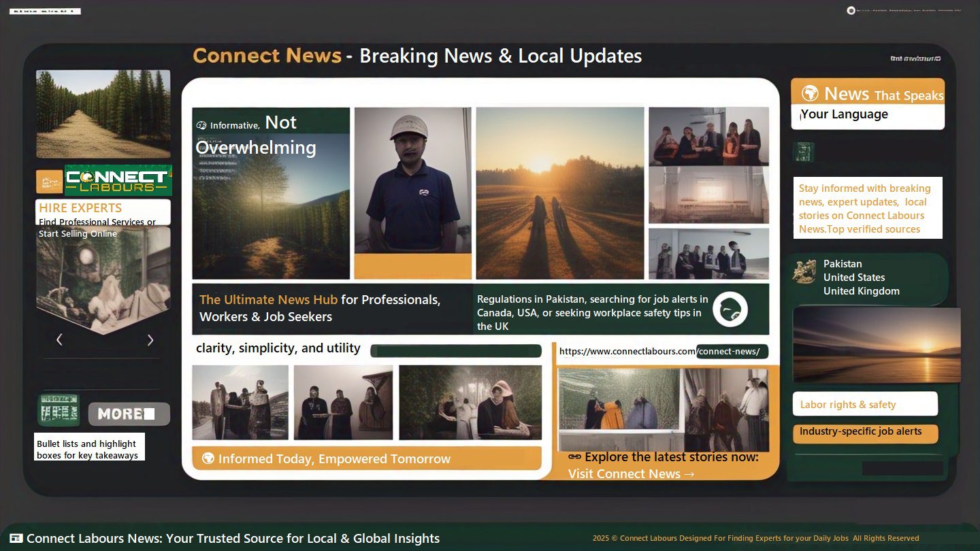Advance carousel with right chevron arrow
This screenshot has height=551, width=980.
click(150, 339)
